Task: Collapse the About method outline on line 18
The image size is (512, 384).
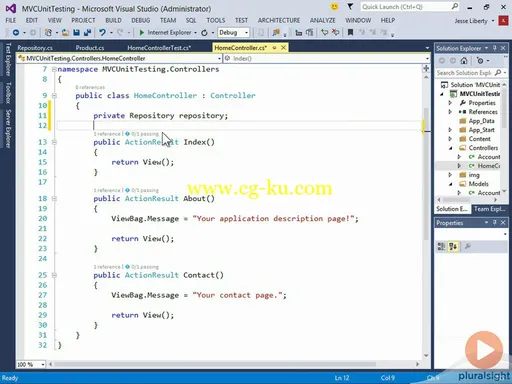Action: coord(54,199)
